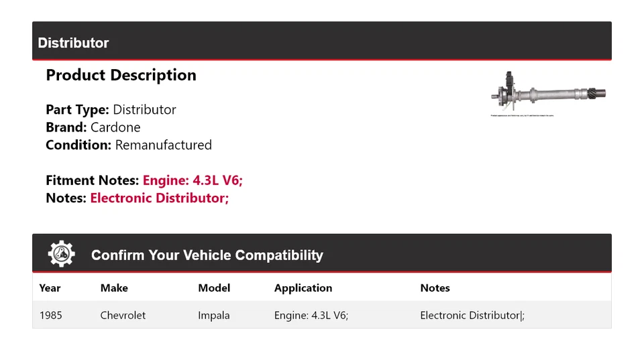The image size is (644, 350).
Task: Click the gear compatibility icon
Action: click(x=62, y=254)
